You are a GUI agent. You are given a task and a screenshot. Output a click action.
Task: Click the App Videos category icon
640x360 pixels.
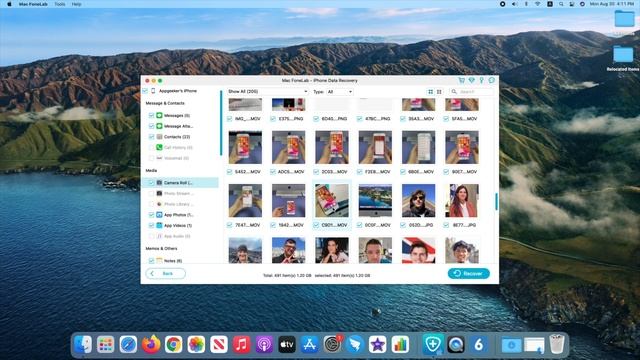tap(159, 225)
